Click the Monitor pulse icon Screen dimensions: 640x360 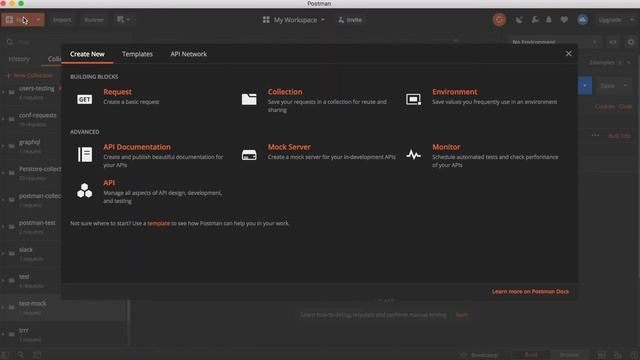tap(413, 155)
